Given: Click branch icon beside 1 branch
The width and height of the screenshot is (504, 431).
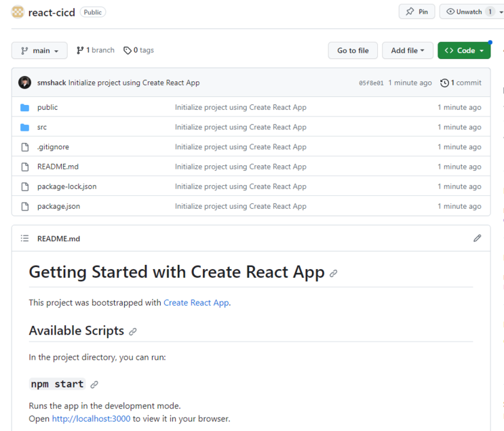Looking at the screenshot, I should pos(80,50).
